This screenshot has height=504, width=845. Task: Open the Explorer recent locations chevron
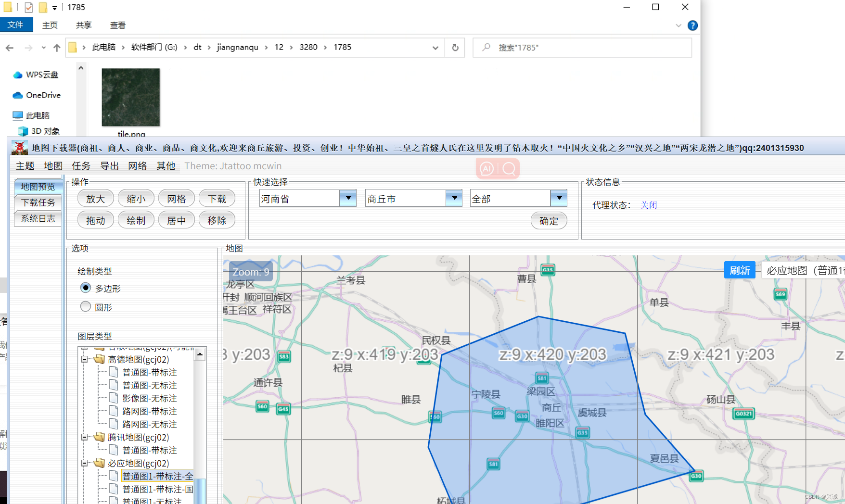[x=44, y=48]
